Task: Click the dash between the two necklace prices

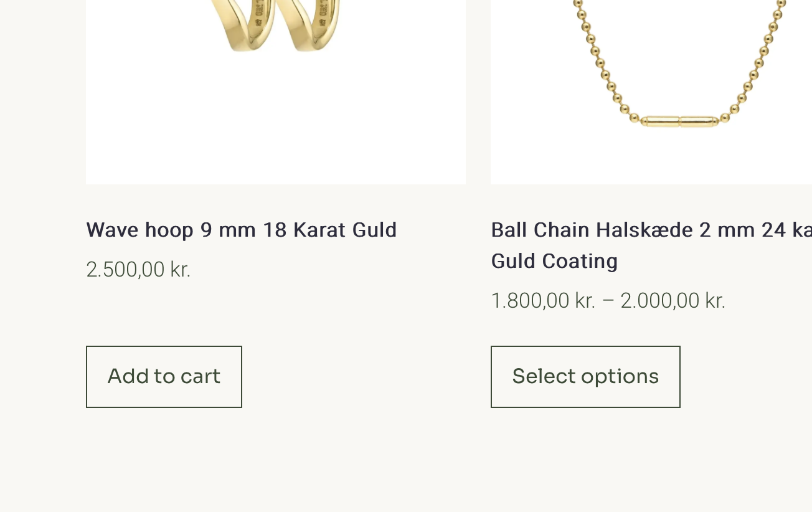Action: pos(608,301)
